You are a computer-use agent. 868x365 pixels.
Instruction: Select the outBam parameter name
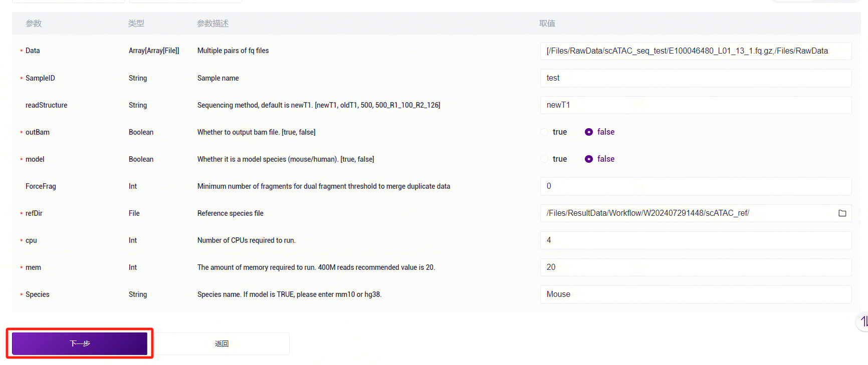pyautogui.click(x=38, y=132)
